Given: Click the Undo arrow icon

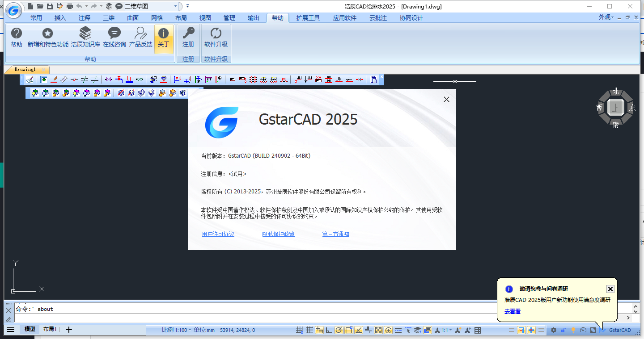Looking at the screenshot, I should 79,6.
